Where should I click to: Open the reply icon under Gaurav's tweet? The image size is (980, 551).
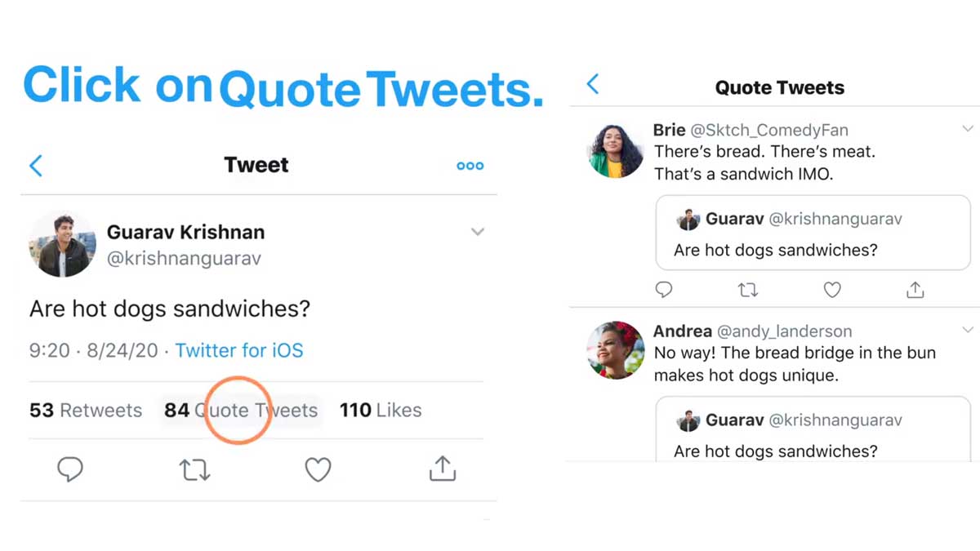tap(71, 469)
